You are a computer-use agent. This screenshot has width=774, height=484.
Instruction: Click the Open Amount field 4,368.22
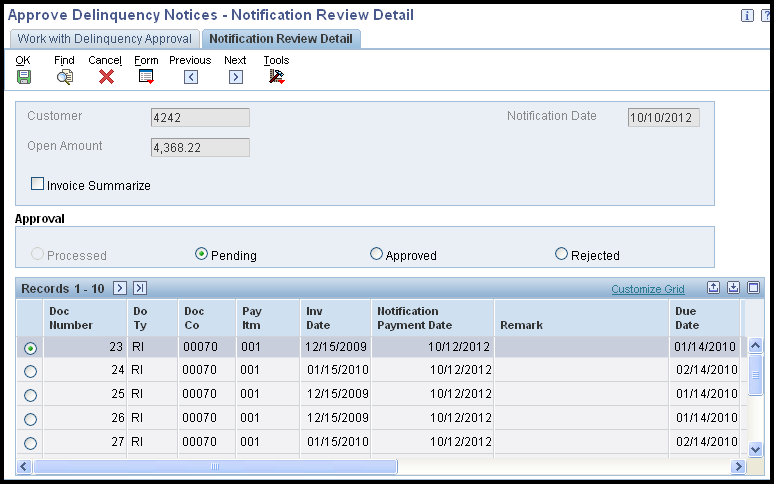pyautogui.click(x=200, y=148)
